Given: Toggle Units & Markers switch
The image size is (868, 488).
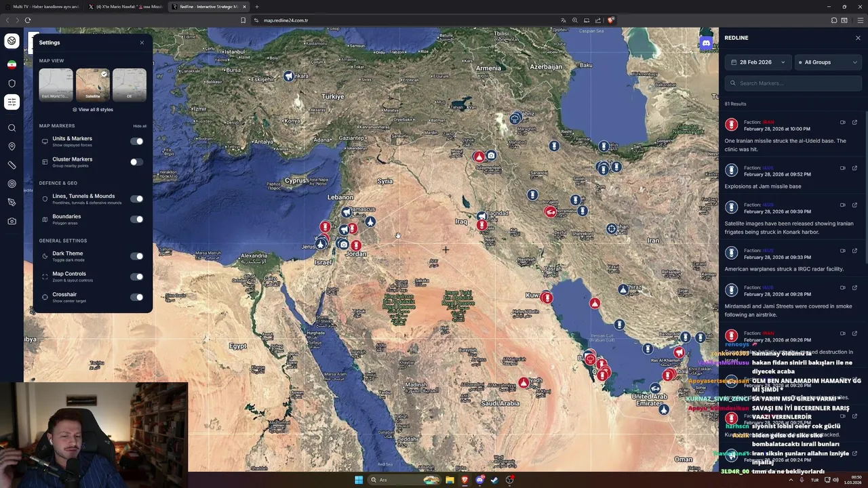Looking at the screenshot, I should 137,142.
